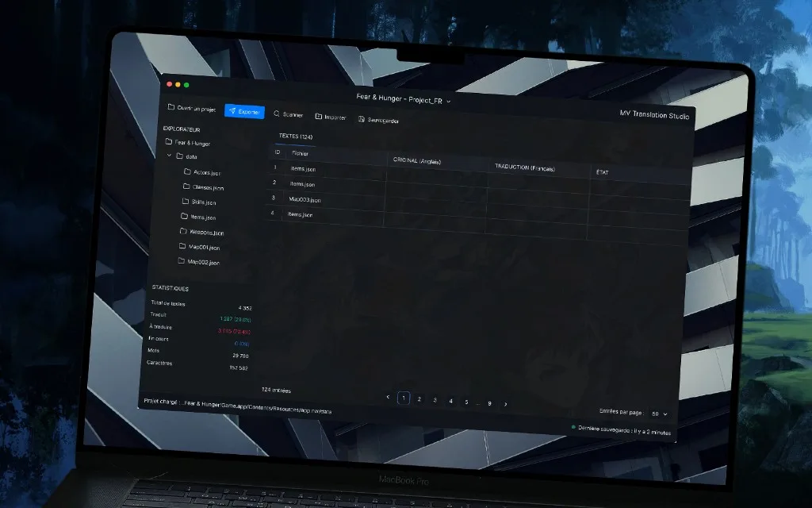The image size is (812, 508).
Task: Go to the previous page arrow
Action: coord(388,397)
